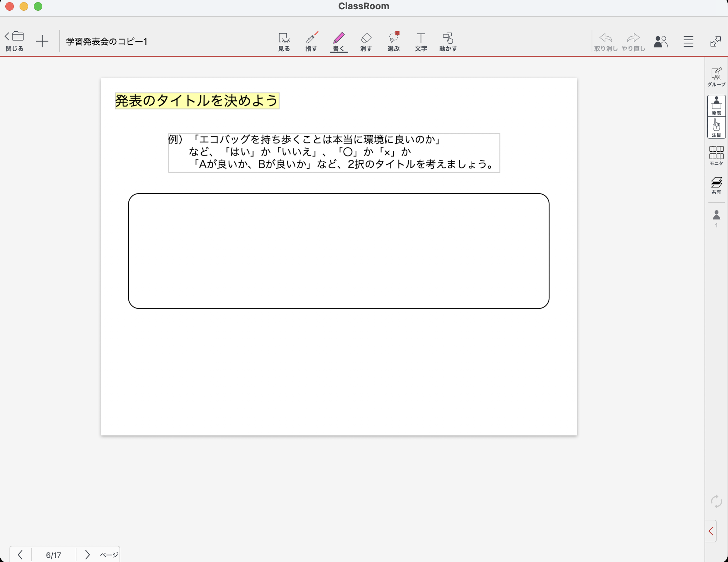The height and width of the screenshot is (562, 728).
Task: Select the 消す eraser tool
Action: pos(366,42)
